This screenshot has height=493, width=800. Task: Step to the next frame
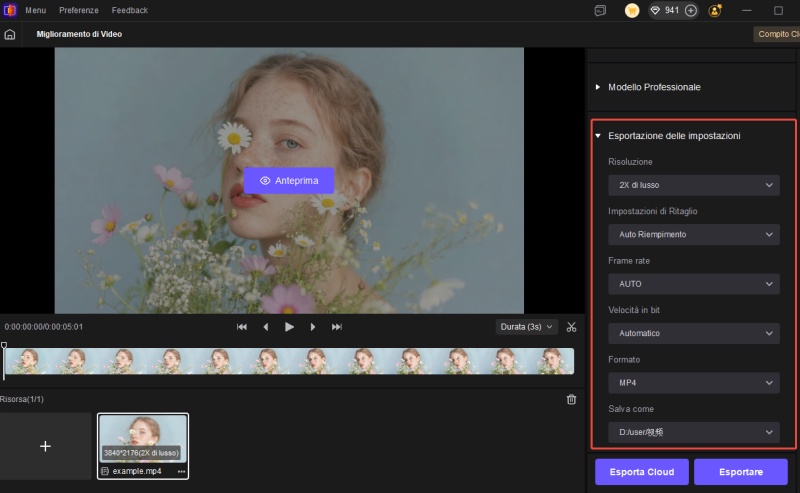(313, 327)
